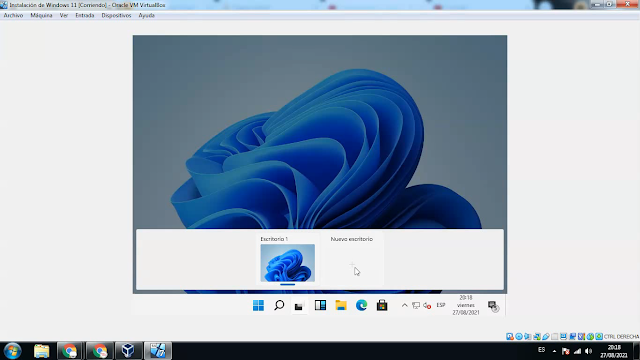Open the Windows 11 Start button in the guest
The width and height of the screenshot is (640, 360).
(x=258, y=305)
